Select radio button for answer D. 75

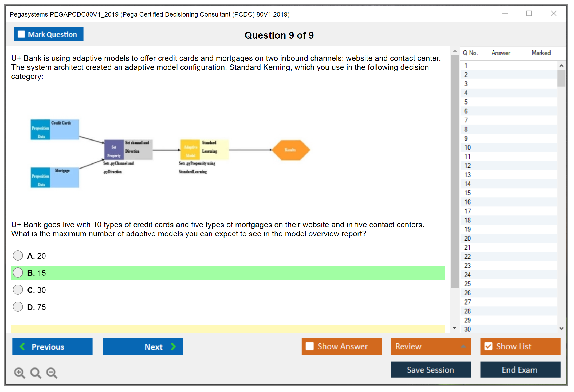[x=18, y=307]
